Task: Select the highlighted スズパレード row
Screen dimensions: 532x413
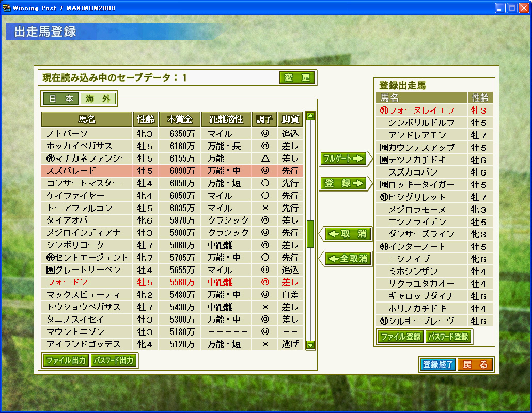Action: click(172, 171)
